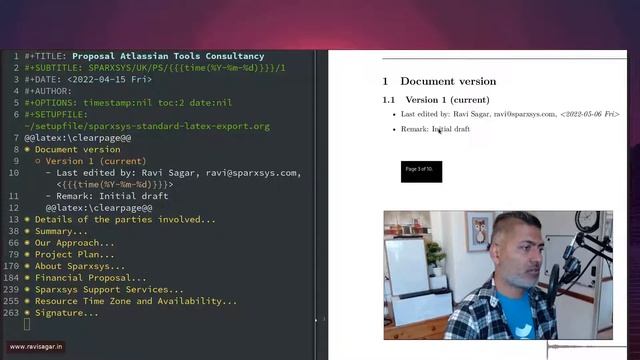Click the time macro on the wrapped line
This screenshot has width=640, height=360.
(x=115, y=184)
